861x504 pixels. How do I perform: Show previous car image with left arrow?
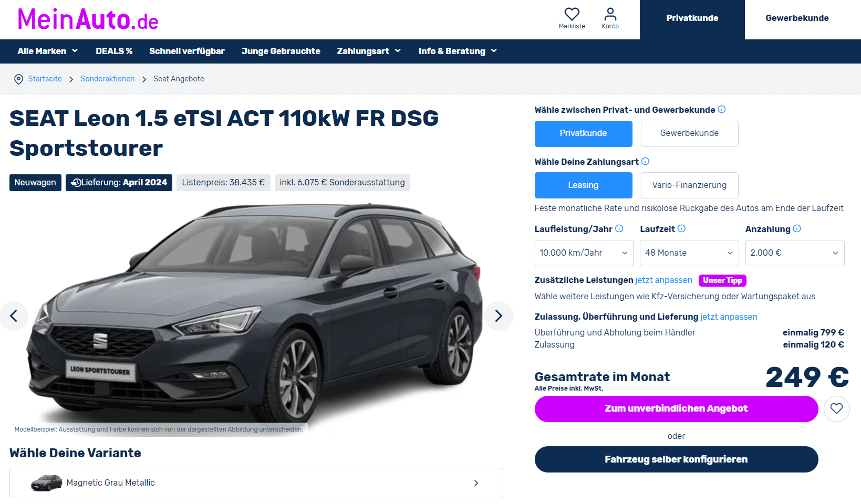tap(14, 316)
